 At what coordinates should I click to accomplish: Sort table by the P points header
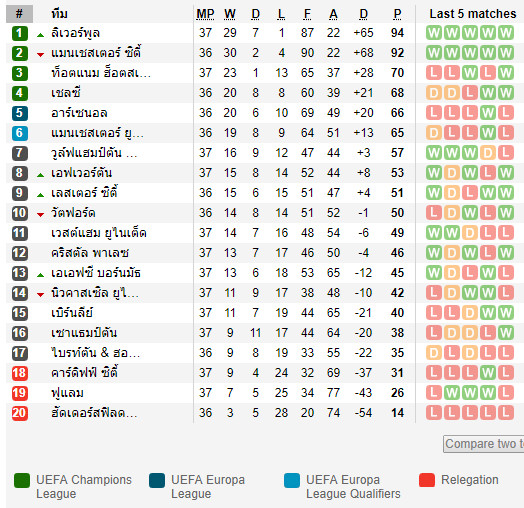click(x=397, y=14)
